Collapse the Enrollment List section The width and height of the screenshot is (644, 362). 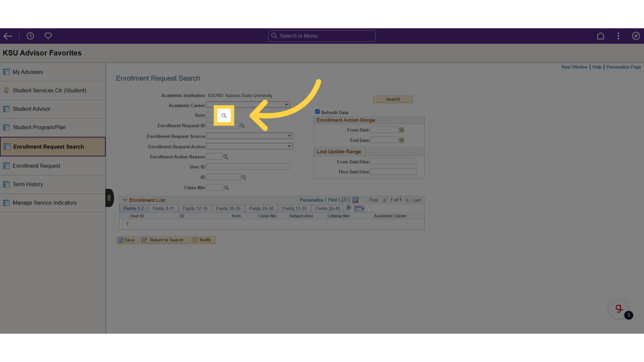(125, 200)
